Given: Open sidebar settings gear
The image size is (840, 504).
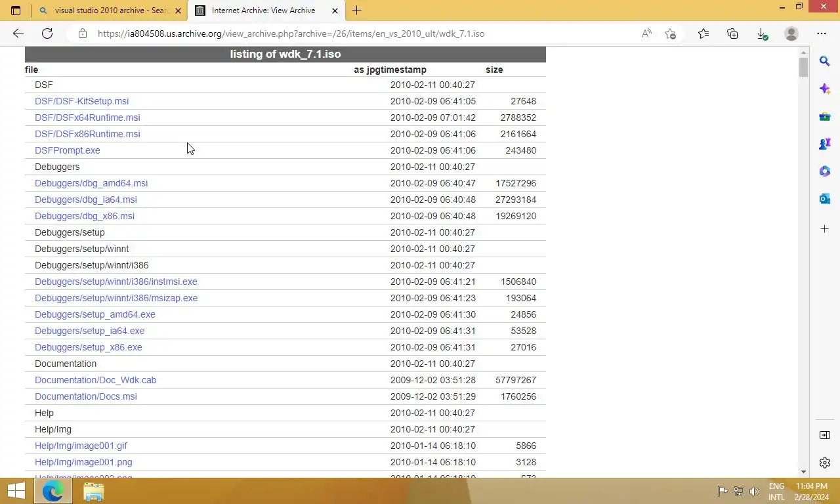Looking at the screenshot, I should 825,463.
